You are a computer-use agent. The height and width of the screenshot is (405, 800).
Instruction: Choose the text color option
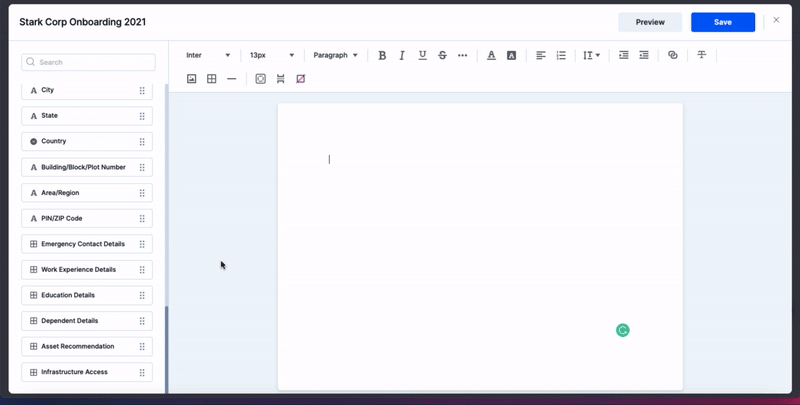coord(491,56)
